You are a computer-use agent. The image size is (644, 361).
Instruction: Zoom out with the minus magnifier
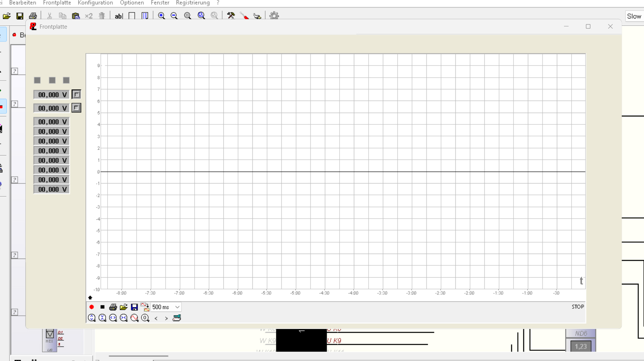pos(174,16)
